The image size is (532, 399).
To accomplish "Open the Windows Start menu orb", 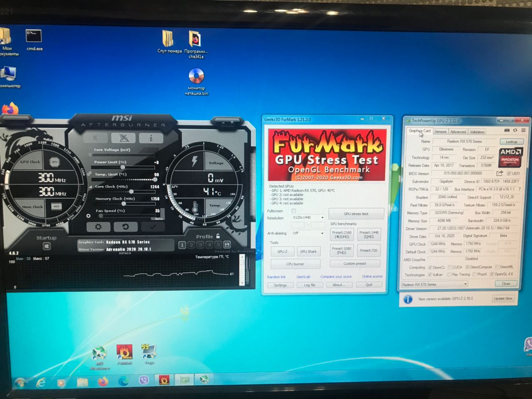I will coord(20,382).
